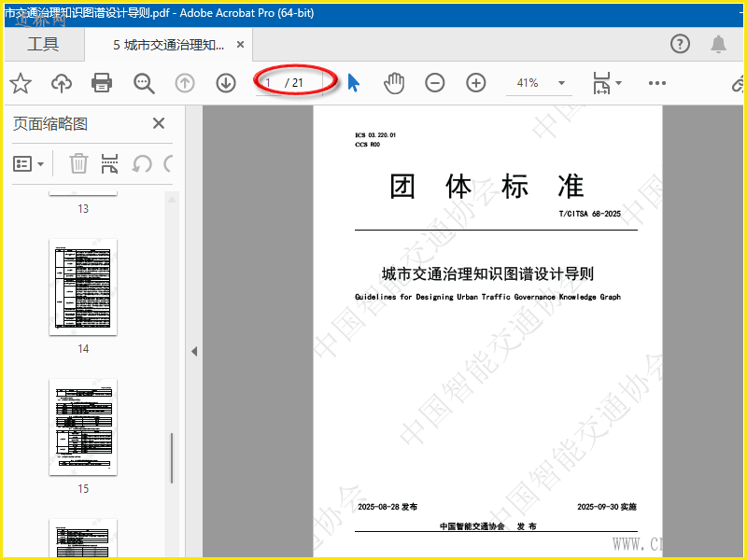Delete selected pages with trash icon
Image resolution: width=747 pixels, height=560 pixels.
(x=78, y=164)
